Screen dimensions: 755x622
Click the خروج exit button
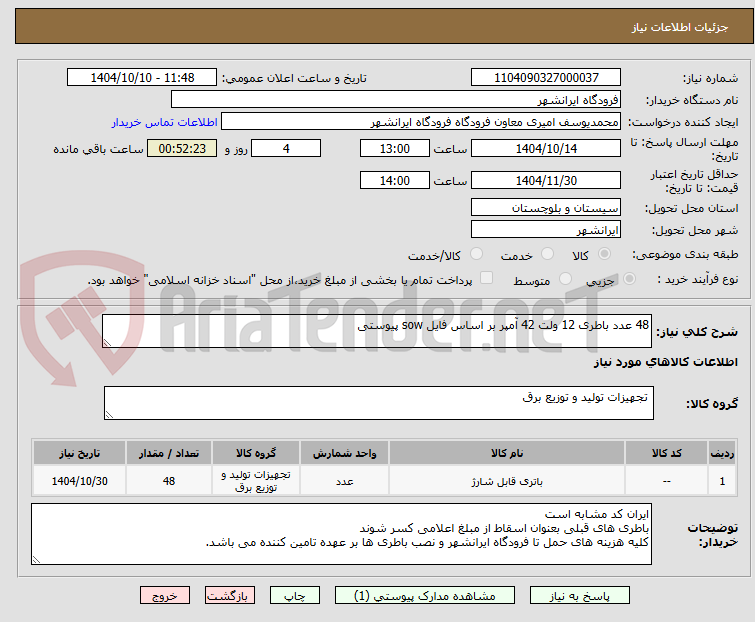165,596
